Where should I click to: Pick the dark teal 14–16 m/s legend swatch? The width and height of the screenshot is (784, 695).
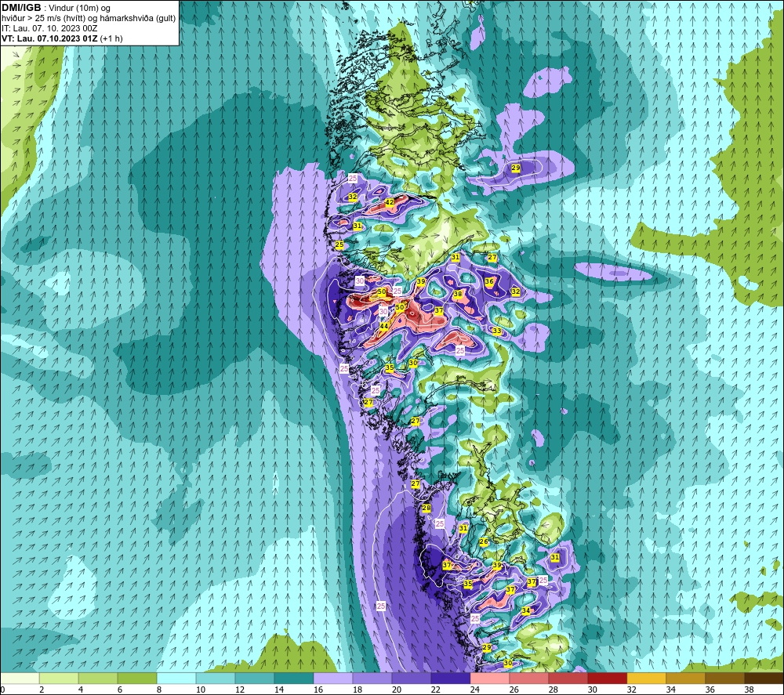coord(294,678)
